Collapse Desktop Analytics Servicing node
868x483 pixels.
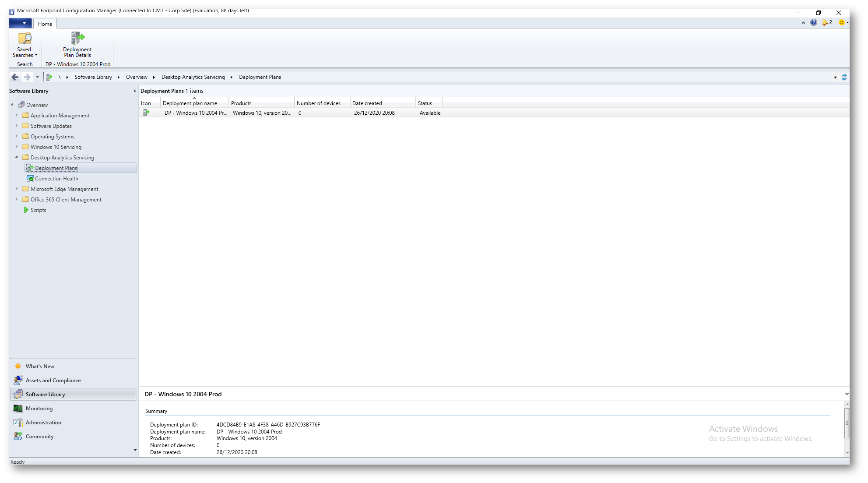17,157
